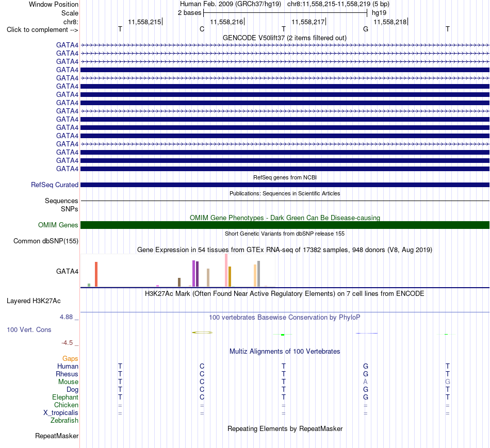Click the Dog alignment row label
Image resolution: width=490 pixels, height=448 pixels.
[x=73, y=390]
